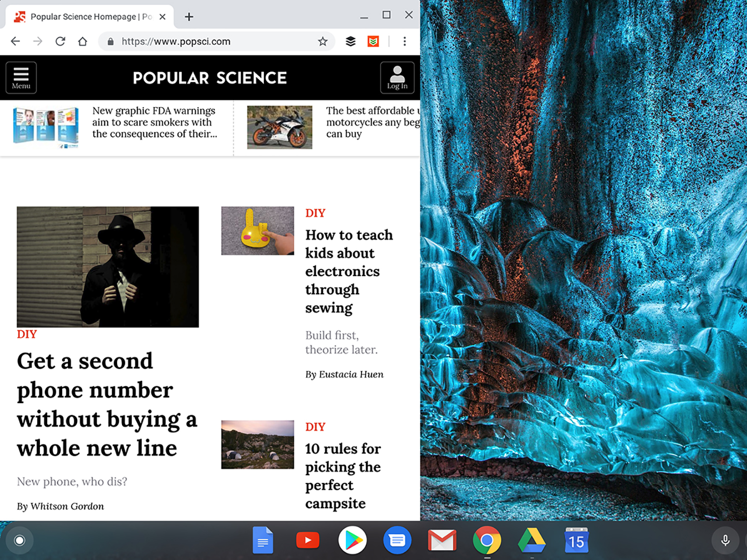Click the 'Build first, theorize later.' subtitle

pos(342,342)
